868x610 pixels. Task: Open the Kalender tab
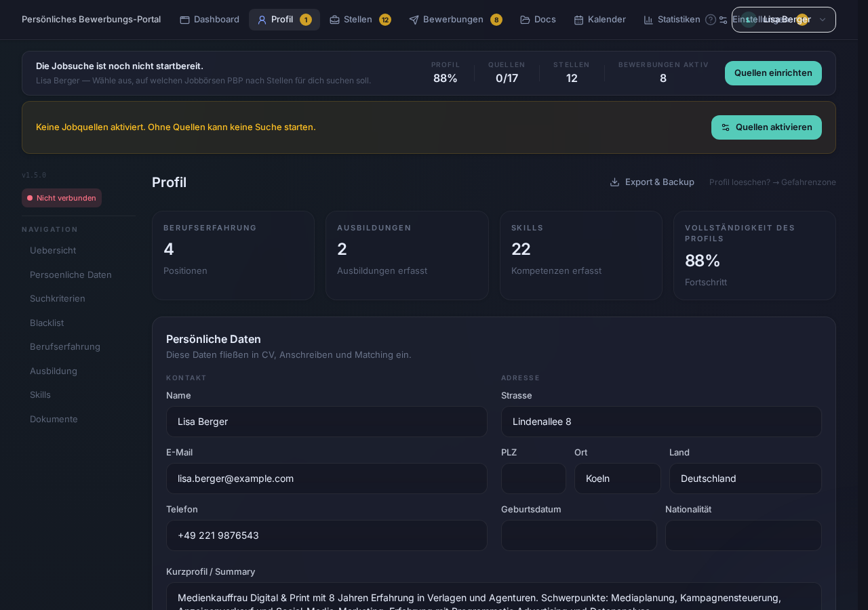pos(599,20)
